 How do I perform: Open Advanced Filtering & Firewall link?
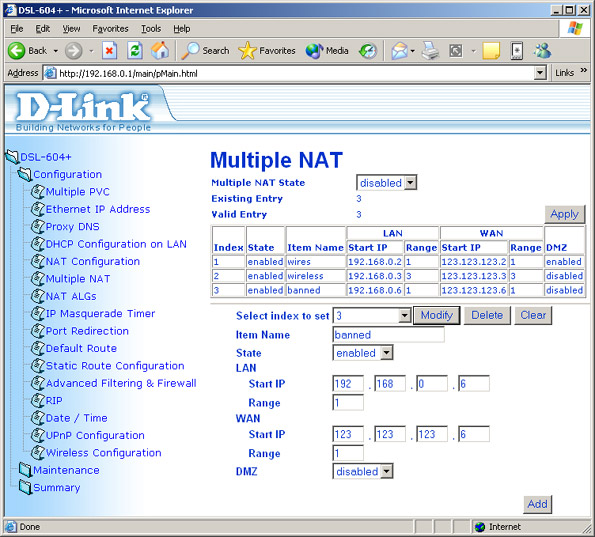pos(121,383)
